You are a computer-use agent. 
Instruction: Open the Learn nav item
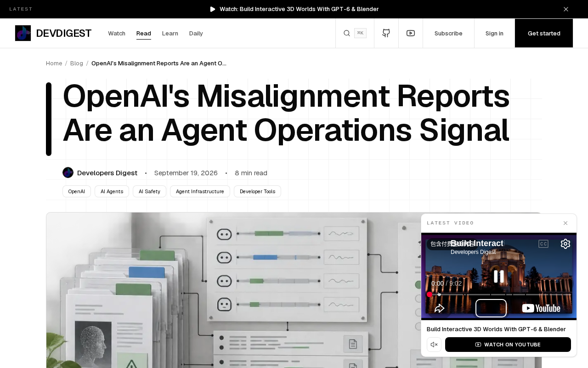coord(170,33)
